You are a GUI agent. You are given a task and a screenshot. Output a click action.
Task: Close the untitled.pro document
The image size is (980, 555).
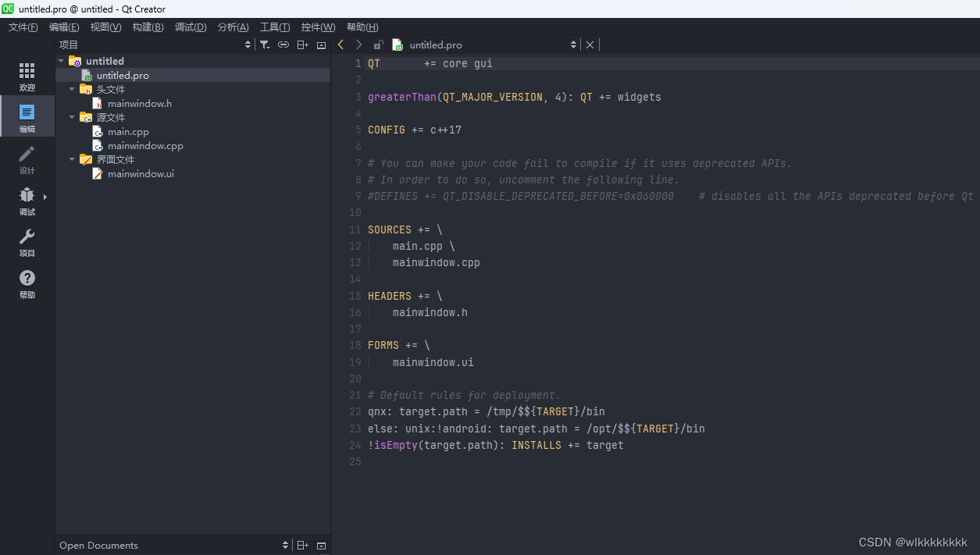tap(590, 45)
